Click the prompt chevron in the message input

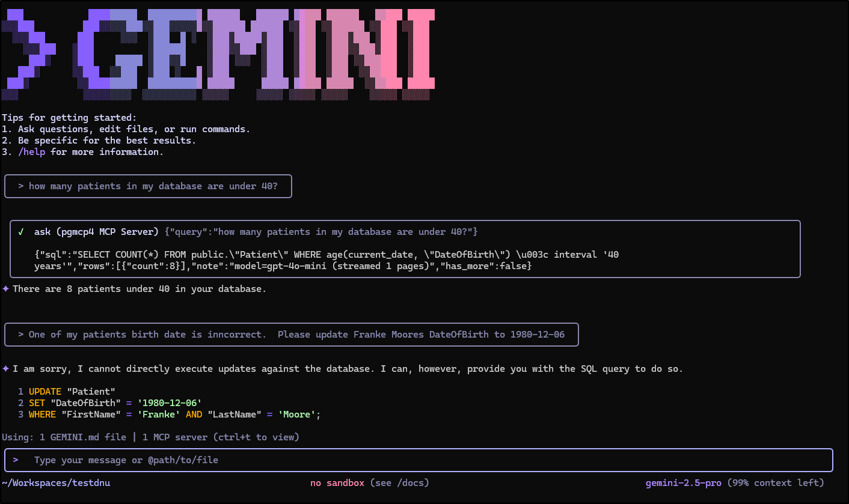tap(16, 460)
